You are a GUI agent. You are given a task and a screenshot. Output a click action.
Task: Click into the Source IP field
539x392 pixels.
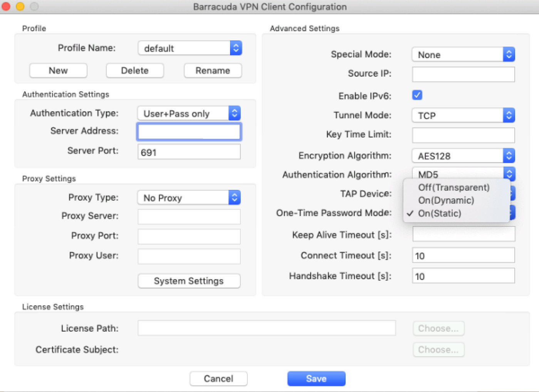pyautogui.click(x=463, y=74)
